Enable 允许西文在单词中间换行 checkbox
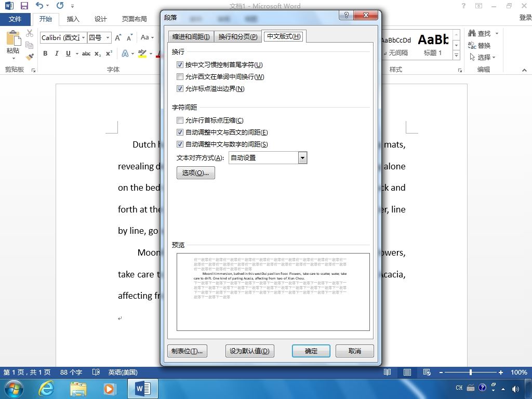Screen dimensions: 532x399 (x=180, y=77)
